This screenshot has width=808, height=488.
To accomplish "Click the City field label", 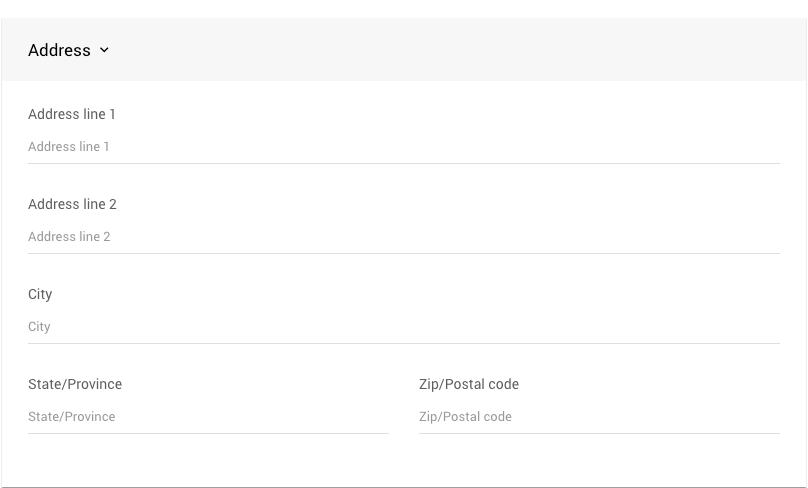I will coord(40,294).
